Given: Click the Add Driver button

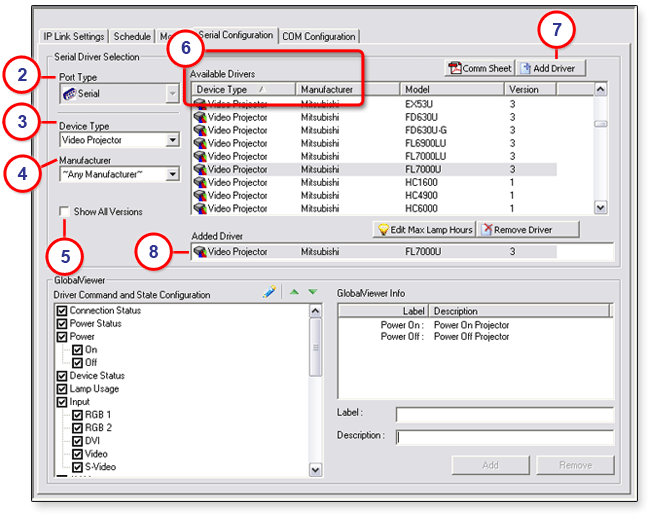Looking at the screenshot, I should [552, 68].
